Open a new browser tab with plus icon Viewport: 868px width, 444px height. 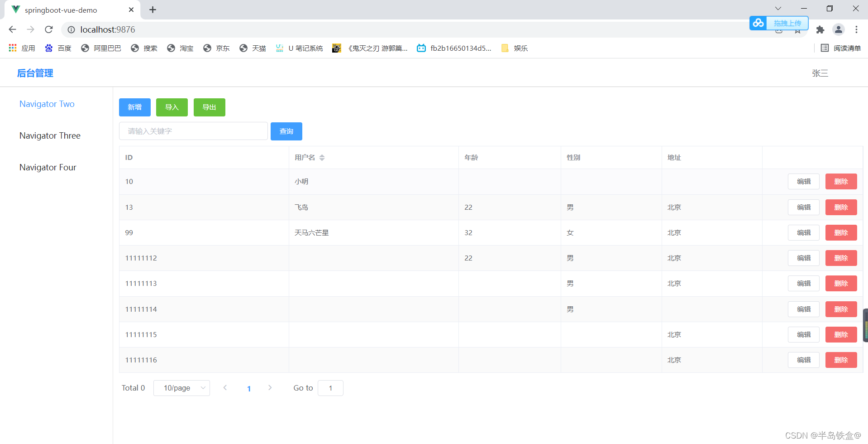coord(153,10)
